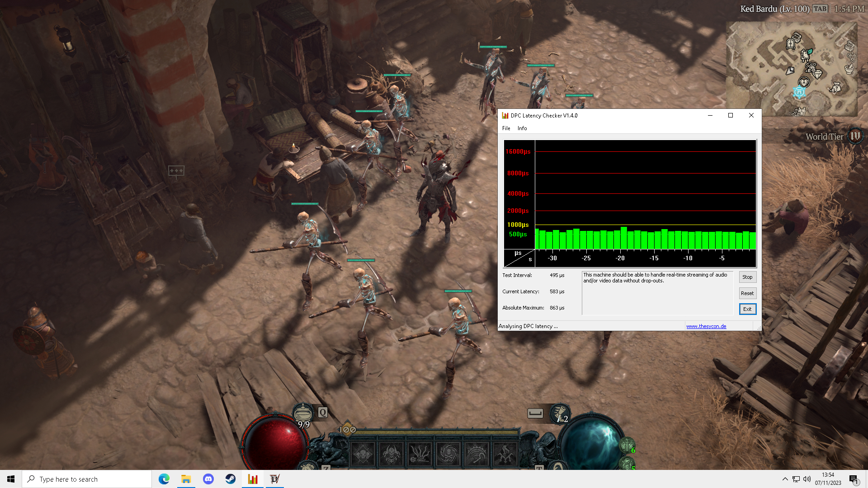Image resolution: width=868 pixels, height=488 pixels.
Task: Open the Info menu
Action: pos(522,128)
